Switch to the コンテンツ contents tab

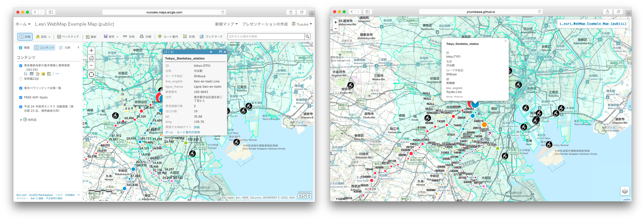45,48
